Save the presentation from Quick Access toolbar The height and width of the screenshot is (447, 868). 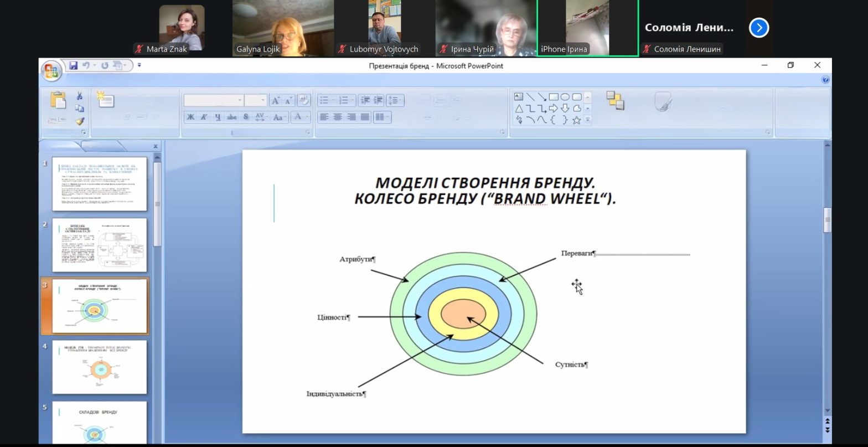(x=73, y=65)
